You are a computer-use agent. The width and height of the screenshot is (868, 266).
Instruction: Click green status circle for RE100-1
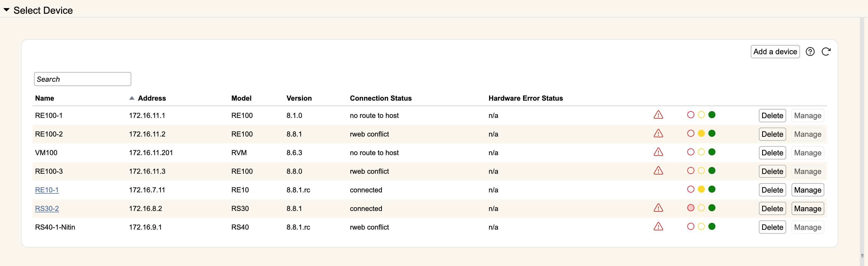(712, 115)
